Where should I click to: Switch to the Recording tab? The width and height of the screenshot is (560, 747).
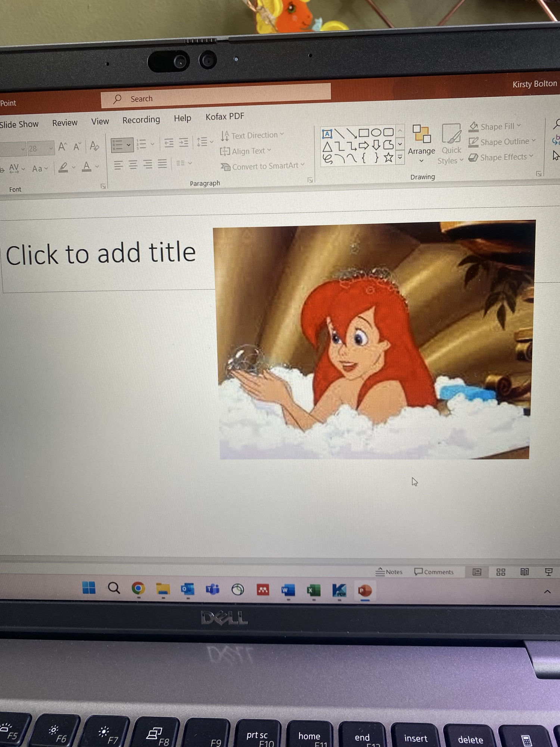click(x=141, y=120)
